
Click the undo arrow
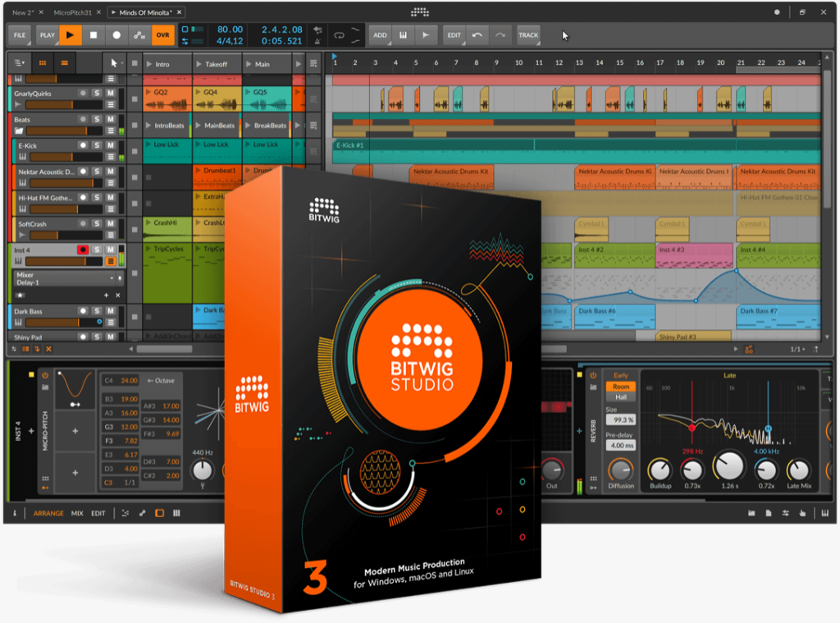[x=477, y=35]
